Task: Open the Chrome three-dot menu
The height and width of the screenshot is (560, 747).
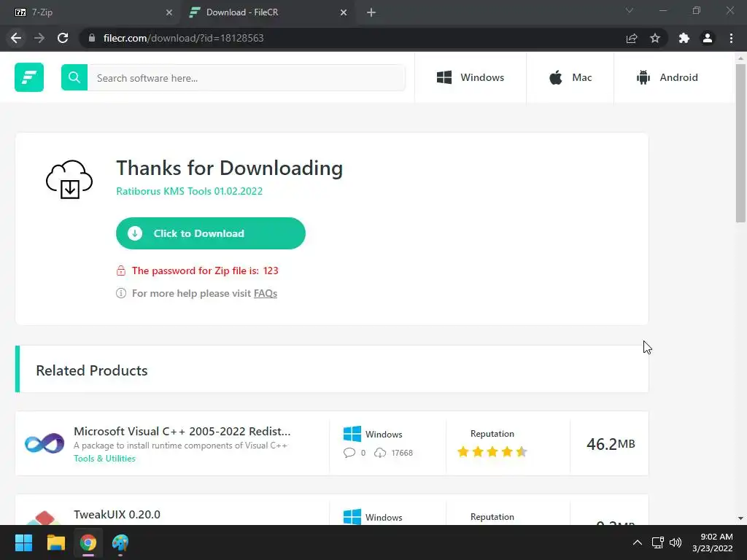Action: click(731, 38)
